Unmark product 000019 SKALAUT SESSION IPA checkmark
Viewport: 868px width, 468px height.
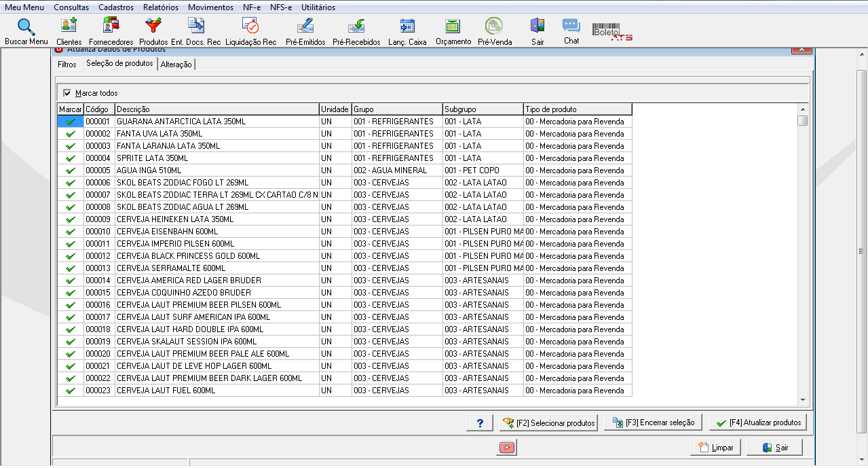click(x=70, y=342)
